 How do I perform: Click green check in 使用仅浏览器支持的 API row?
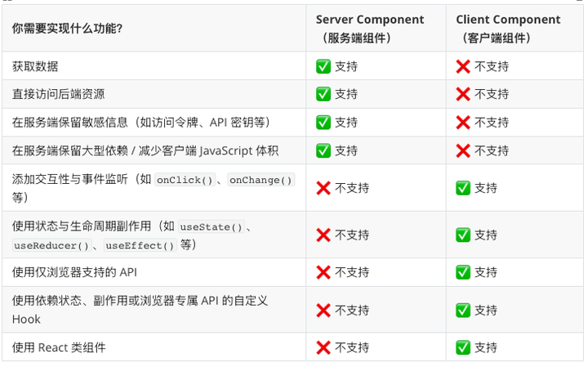(x=463, y=272)
